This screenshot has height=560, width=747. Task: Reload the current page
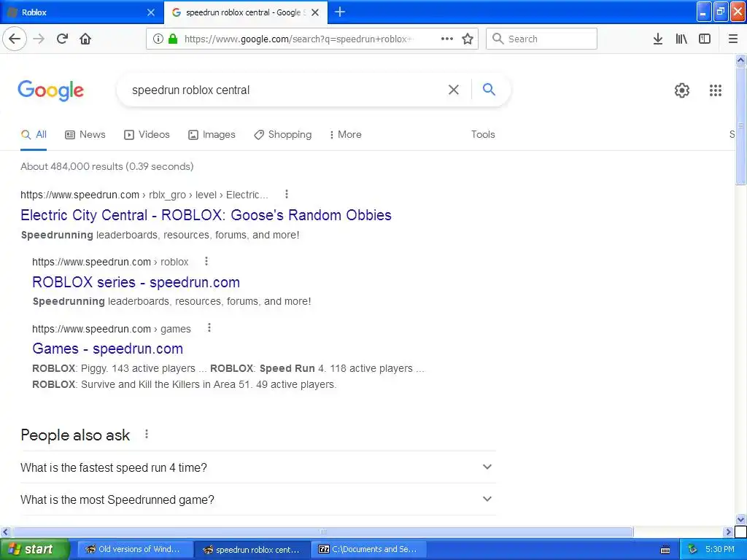coord(62,39)
